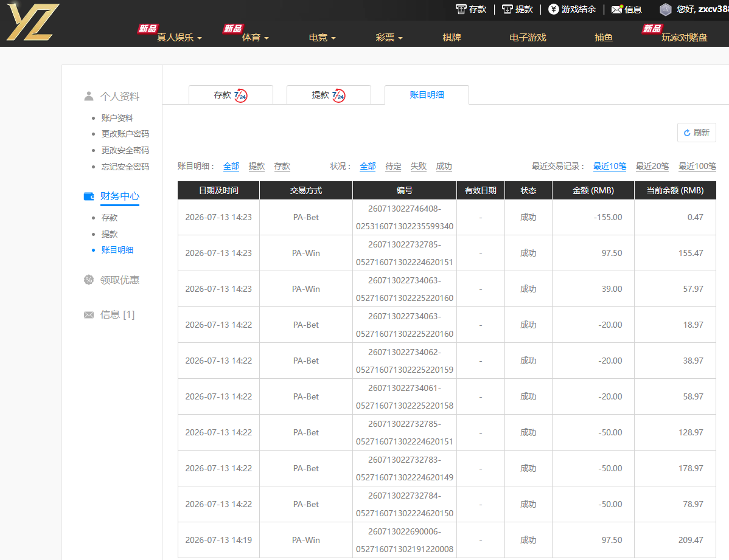729x560 pixels.
Task: Click the 2026-07-13 14:19 date cell
Action: (x=218, y=540)
